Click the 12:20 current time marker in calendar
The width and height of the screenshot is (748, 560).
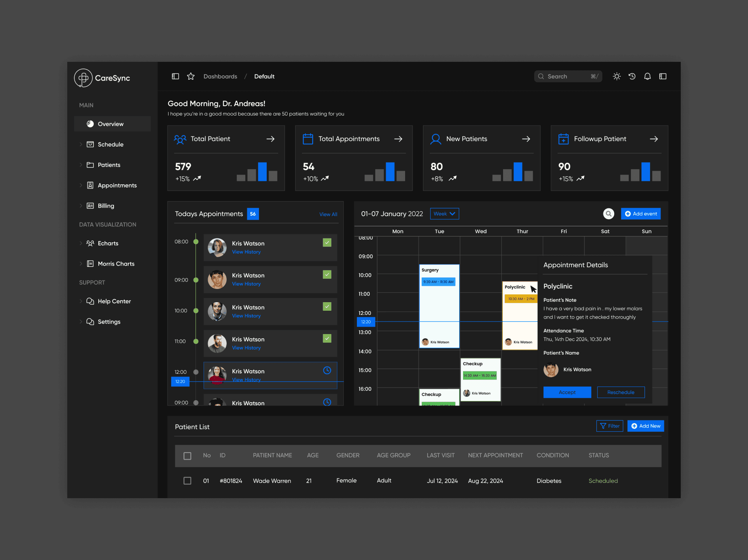tap(366, 322)
